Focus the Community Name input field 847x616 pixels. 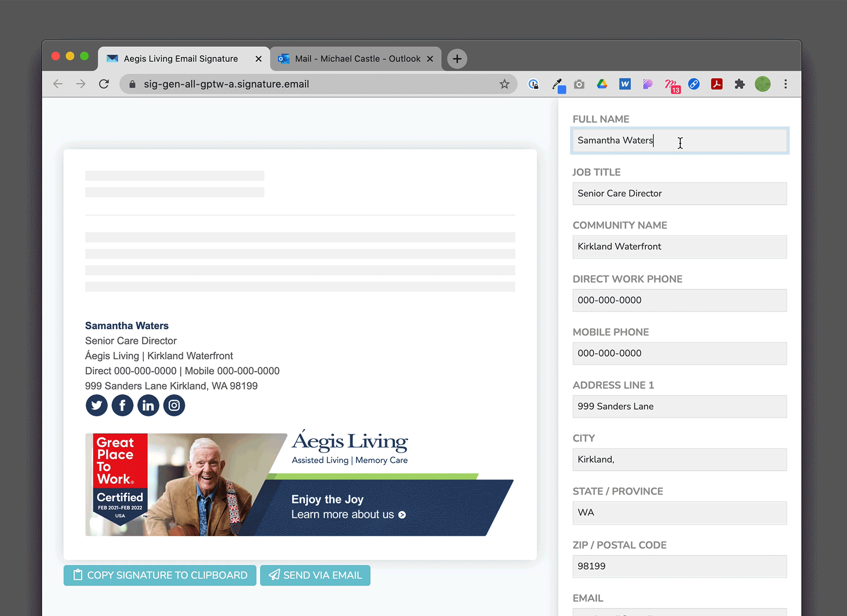[x=680, y=247]
